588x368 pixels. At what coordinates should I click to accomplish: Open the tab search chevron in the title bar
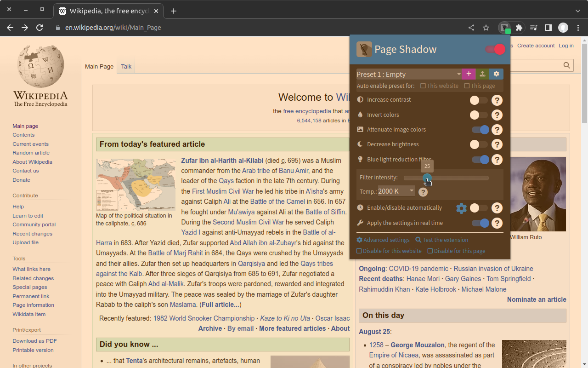578,11
